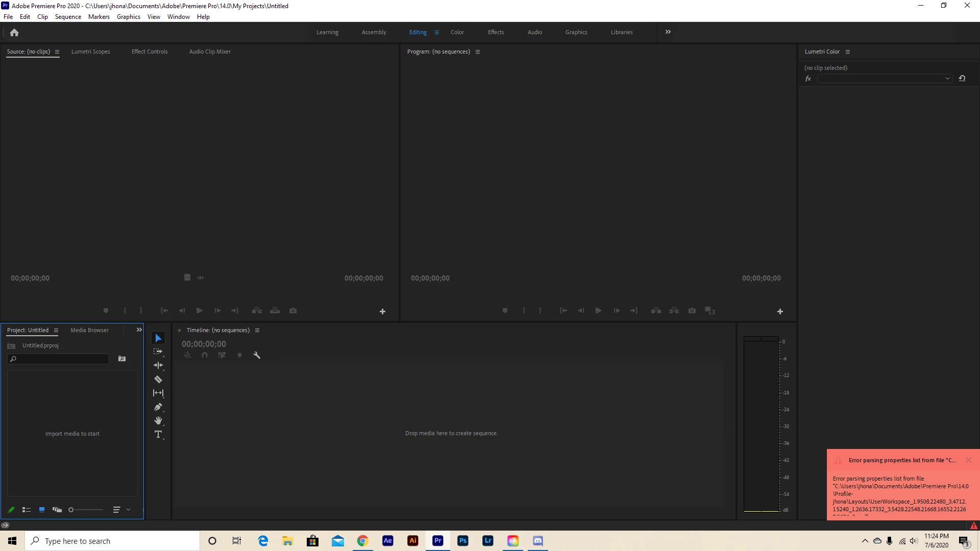Select the Pen tool
The width and height of the screenshot is (980, 551).
pos(158,407)
